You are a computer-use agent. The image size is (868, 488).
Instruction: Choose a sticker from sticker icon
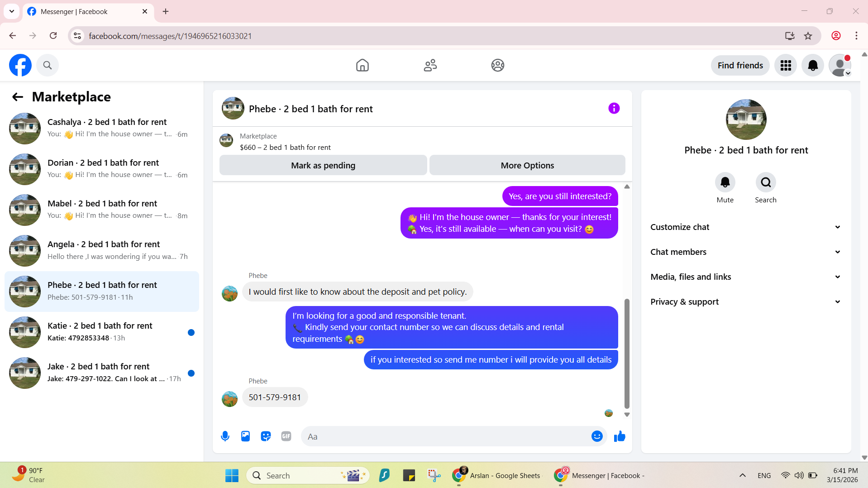[x=266, y=436]
